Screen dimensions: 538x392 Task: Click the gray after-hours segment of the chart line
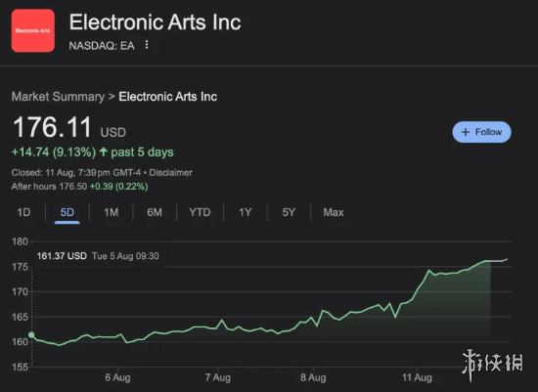499,260
